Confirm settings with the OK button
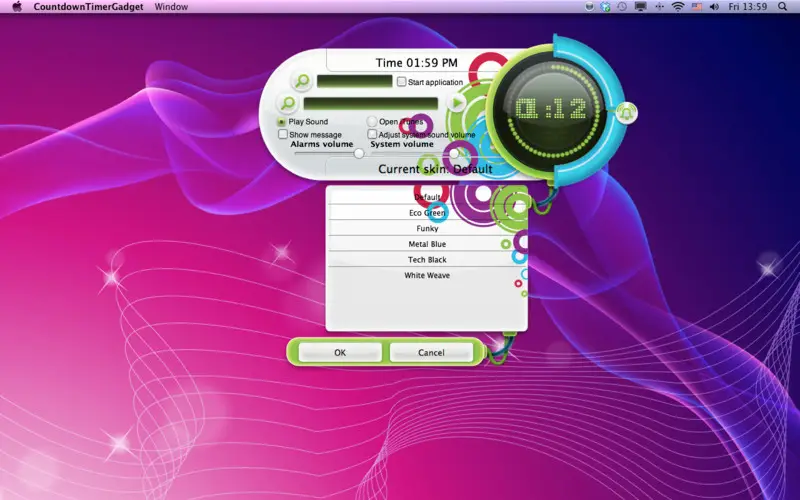This screenshot has height=500, width=800. (340, 352)
